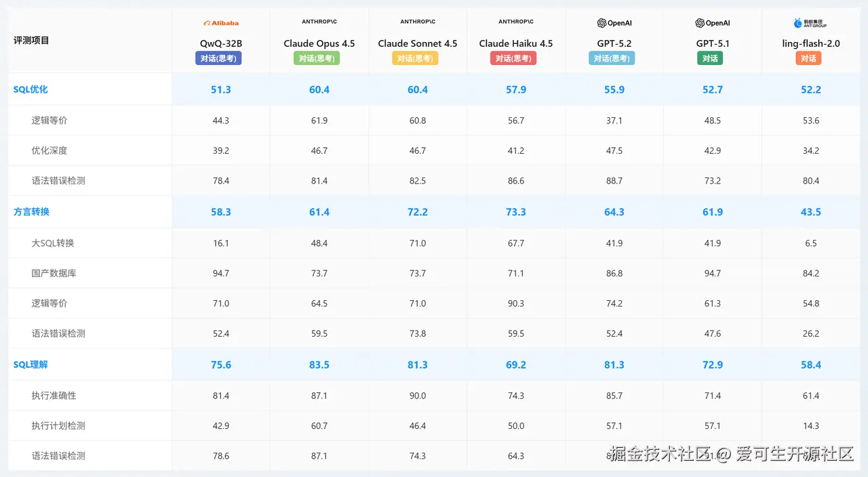The height and width of the screenshot is (477, 868).
Task: Click 语法错误检测 value 26.2 for ling-flash-2.0
Action: (811, 333)
